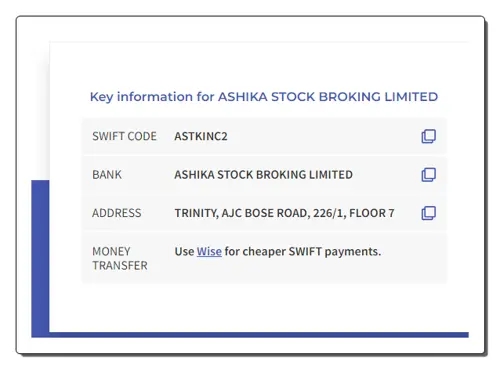The height and width of the screenshot is (369, 500).
Task: Copy the SWIFT code ASTKINC2 with its copy icon
Action: coord(428,136)
